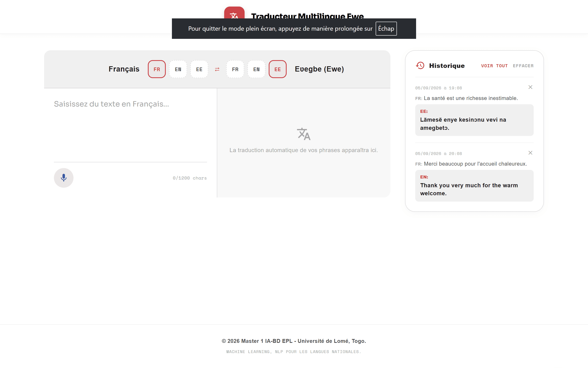Select FR as target language
The height and width of the screenshot is (368, 588).
pos(235,69)
